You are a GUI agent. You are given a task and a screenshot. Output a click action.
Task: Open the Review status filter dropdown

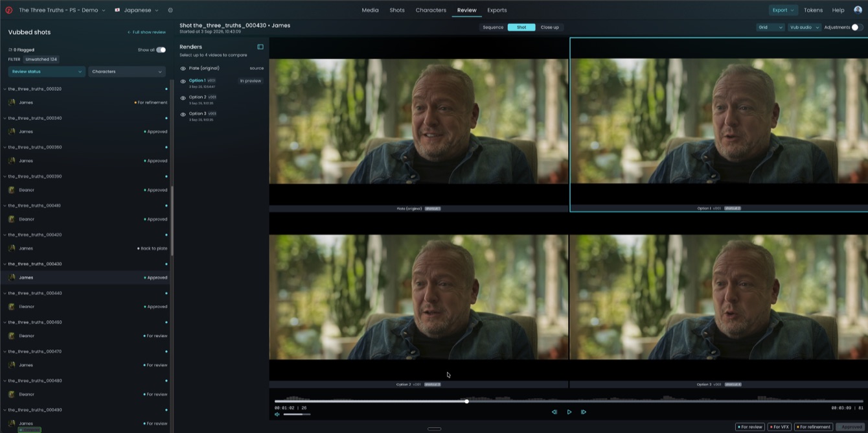(47, 71)
